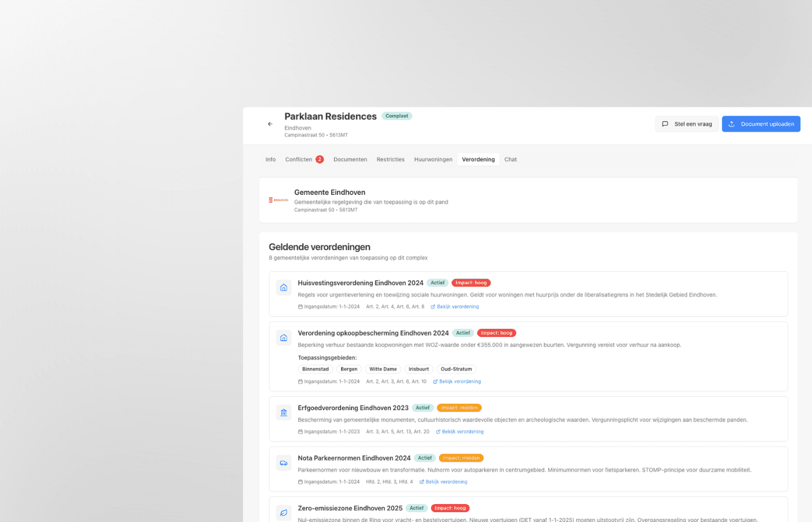Click calendar icon in Erfgoedverordening row
Image resolution: width=812 pixels, height=522 pixels.
coord(300,432)
